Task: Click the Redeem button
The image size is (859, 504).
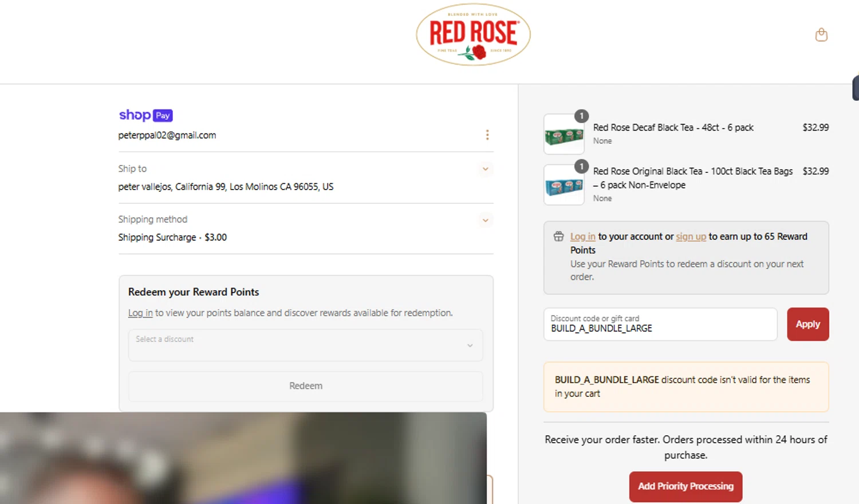Action: tap(306, 386)
